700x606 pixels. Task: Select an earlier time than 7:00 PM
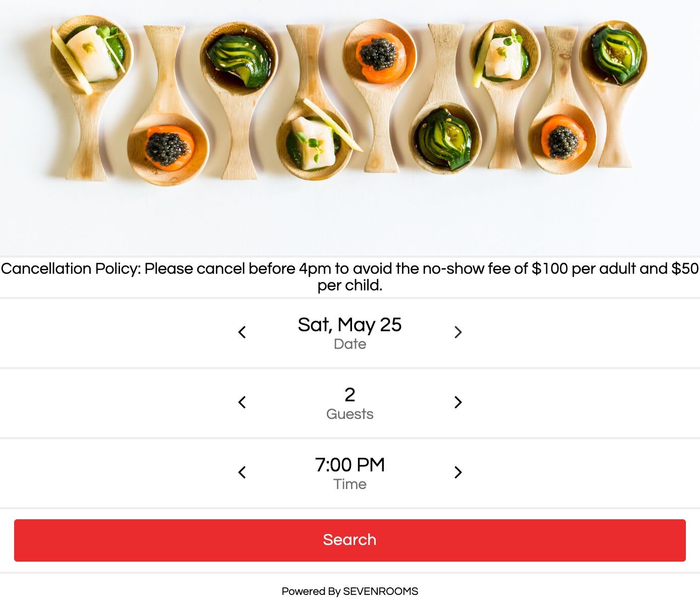[x=242, y=472]
